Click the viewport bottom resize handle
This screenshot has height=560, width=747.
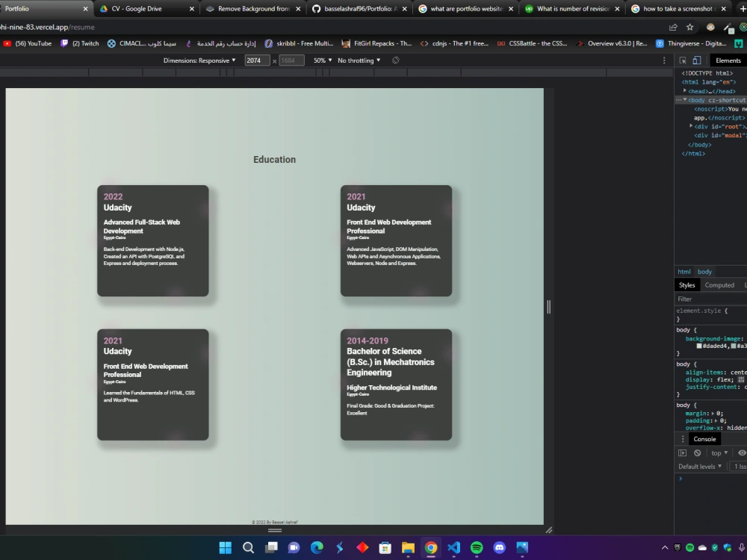(x=275, y=530)
